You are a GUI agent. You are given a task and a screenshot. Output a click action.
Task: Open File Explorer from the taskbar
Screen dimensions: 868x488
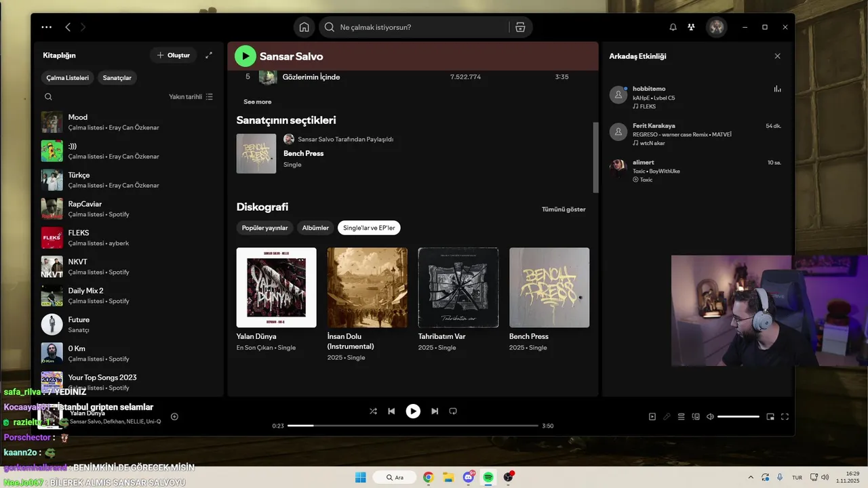point(448,477)
